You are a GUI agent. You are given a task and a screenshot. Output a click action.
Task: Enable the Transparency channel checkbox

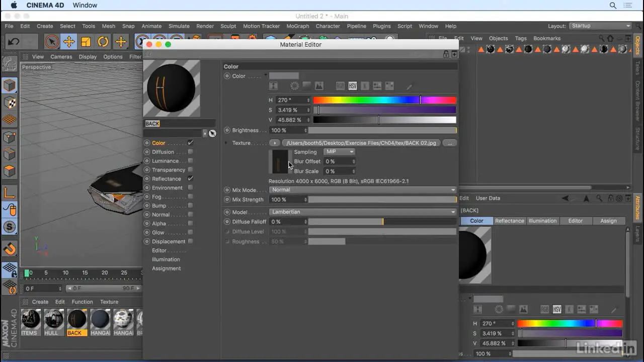(190, 170)
